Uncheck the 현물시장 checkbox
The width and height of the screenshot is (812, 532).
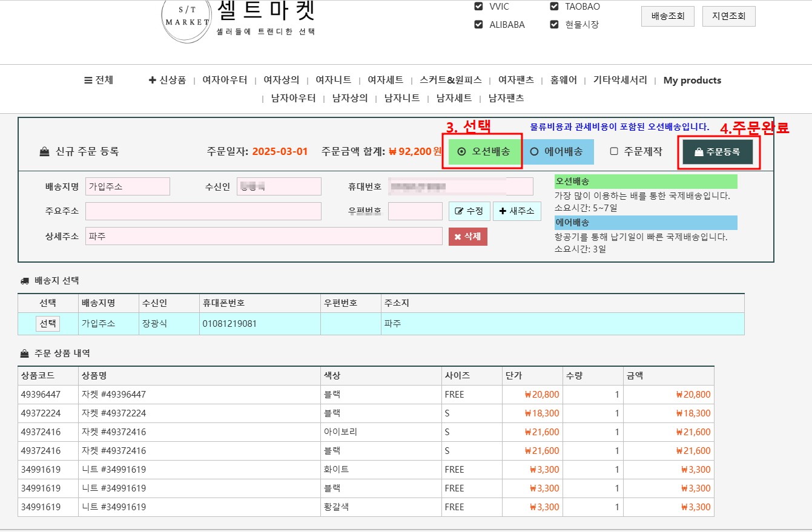click(x=554, y=25)
